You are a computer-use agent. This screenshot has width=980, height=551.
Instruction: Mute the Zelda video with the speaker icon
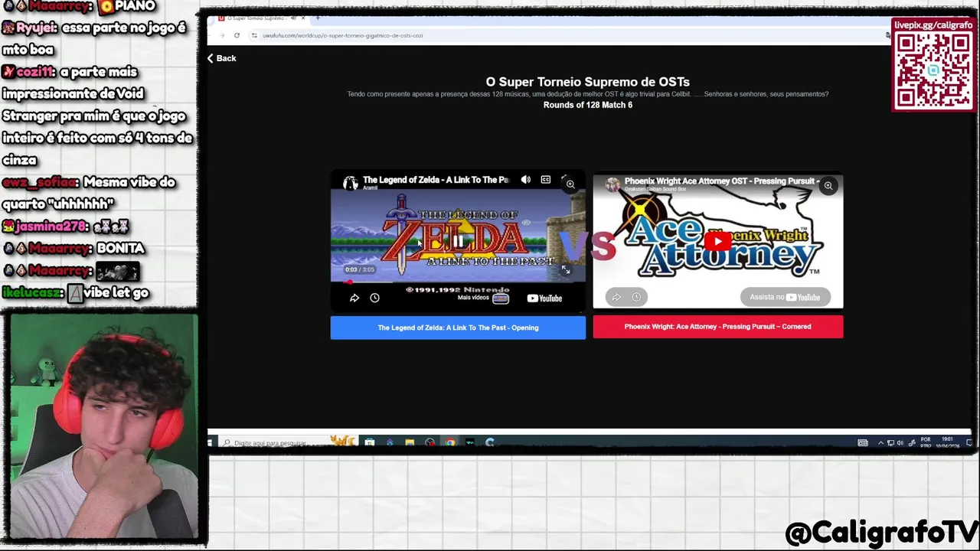525,180
